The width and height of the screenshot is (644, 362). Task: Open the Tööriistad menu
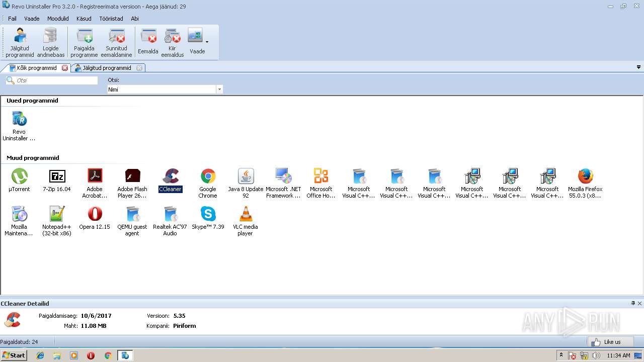click(111, 19)
